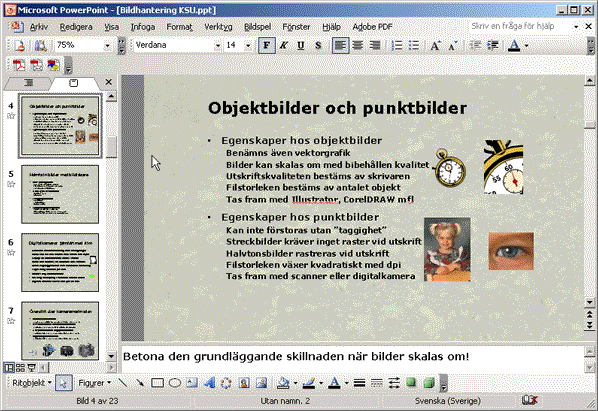
Task: Start slide show from current slide icon
Action: [32, 368]
